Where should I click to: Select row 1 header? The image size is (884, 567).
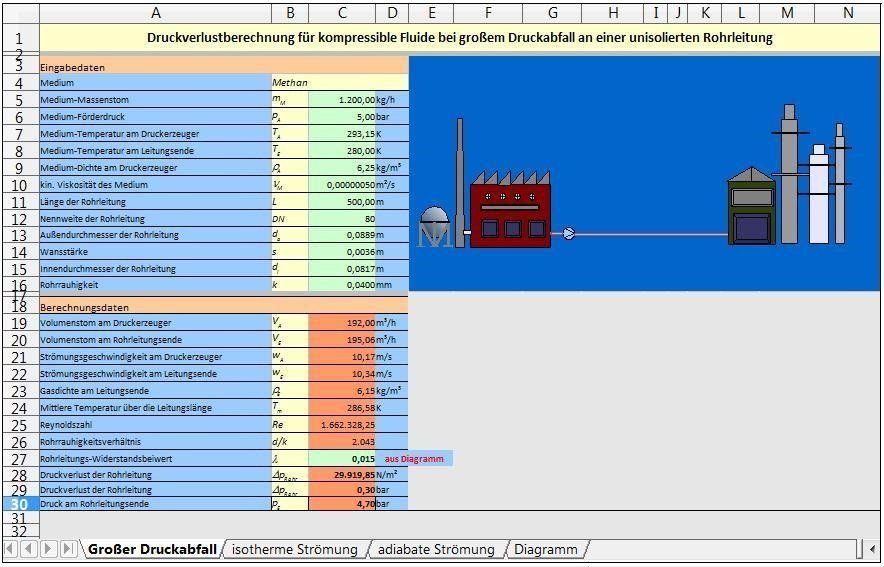[20, 38]
